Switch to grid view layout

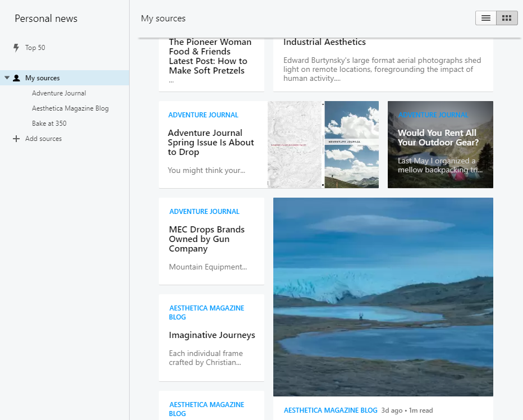[507, 18]
